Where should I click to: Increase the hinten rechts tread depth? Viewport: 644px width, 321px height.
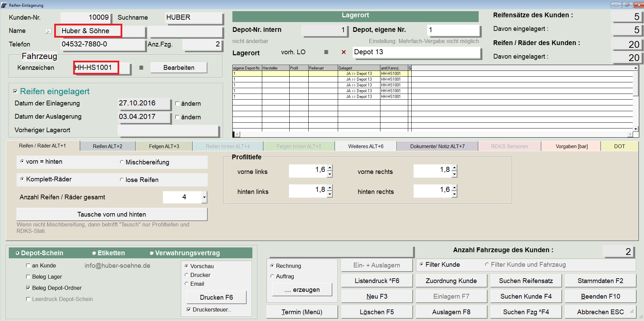coord(455,187)
